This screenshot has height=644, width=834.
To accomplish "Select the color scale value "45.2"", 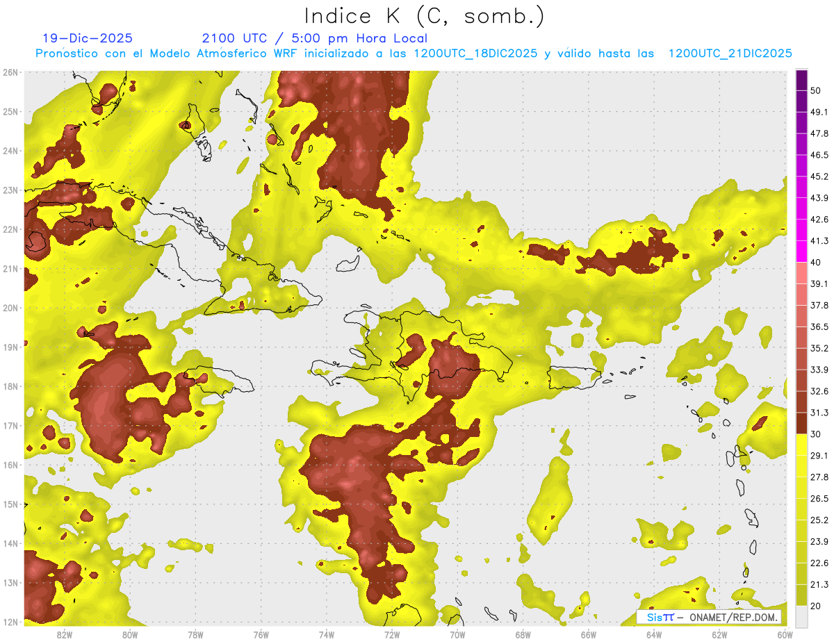I will click(819, 176).
